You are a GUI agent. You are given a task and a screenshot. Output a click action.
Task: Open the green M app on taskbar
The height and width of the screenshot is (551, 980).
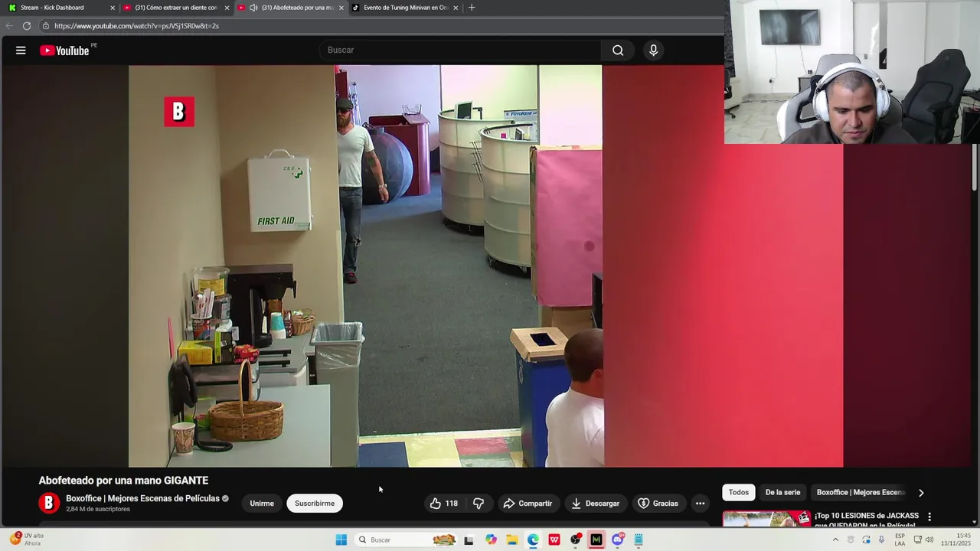[x=596, y=540]
